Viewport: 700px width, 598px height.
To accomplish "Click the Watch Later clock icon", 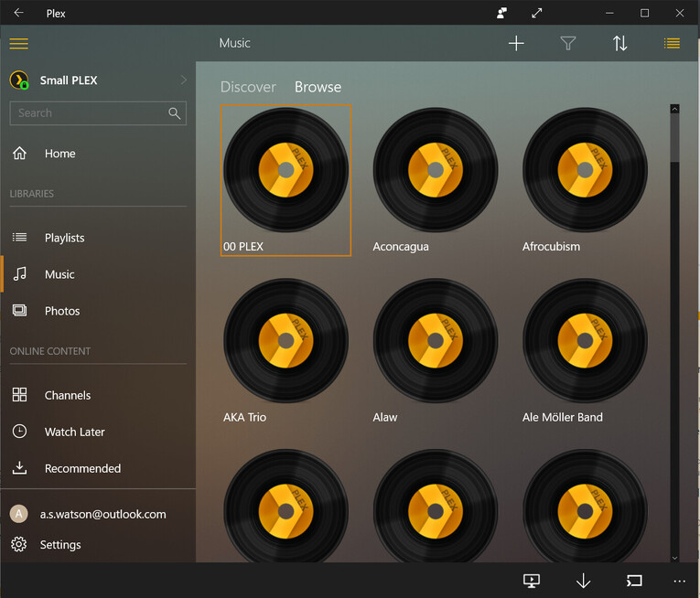I will click(19, 431).
